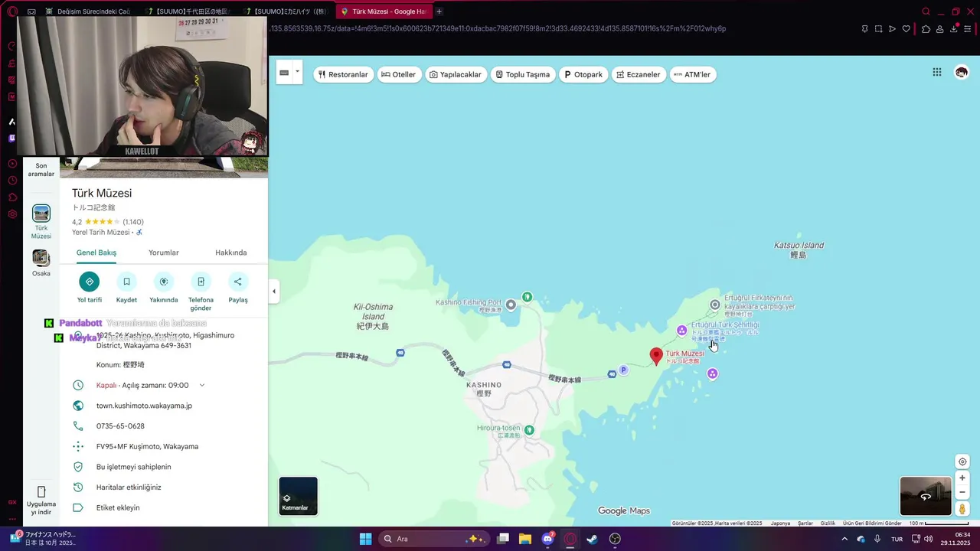This screenshot has height=551, width=980.
Task: Click the red Türk Müzesi map pin
Action: click(x=656, y=356)
